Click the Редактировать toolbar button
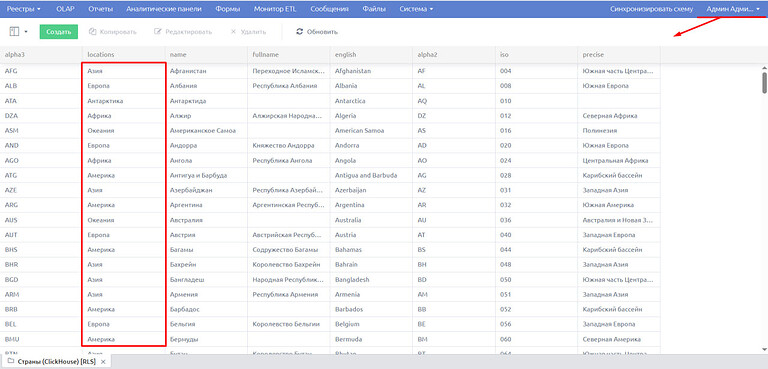Viewport: 768px width, 369px height. click(183, 32)
